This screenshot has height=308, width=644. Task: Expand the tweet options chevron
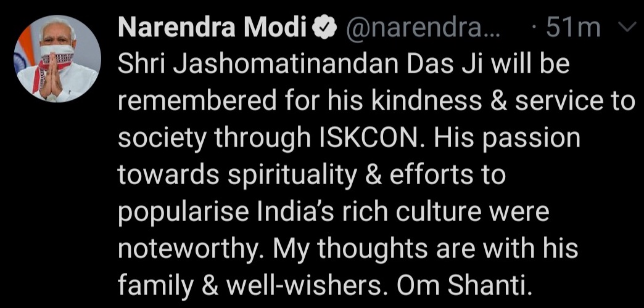coord(627,28)
